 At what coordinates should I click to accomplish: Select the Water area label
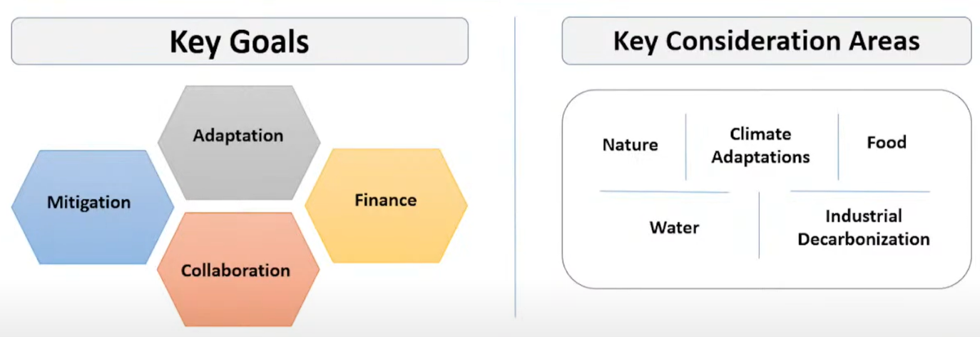click(x=674, y=228)
